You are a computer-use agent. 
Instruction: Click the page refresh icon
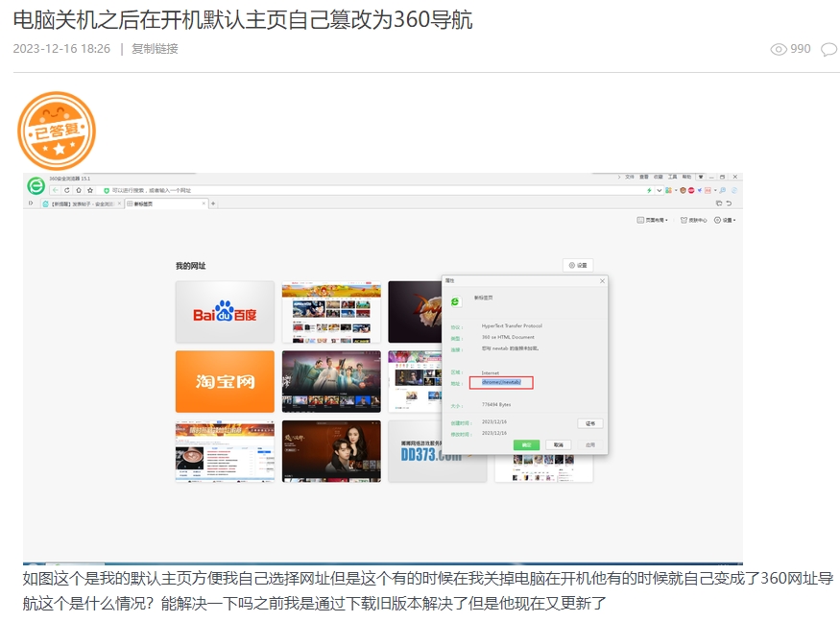[x=66, y=189]
